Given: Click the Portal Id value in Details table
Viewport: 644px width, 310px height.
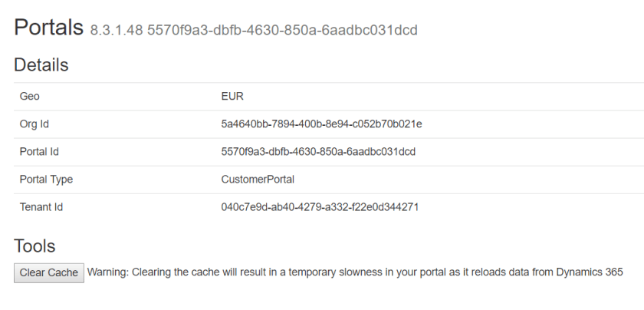Looking at the screenshot, I should click(x=318, y=152).
